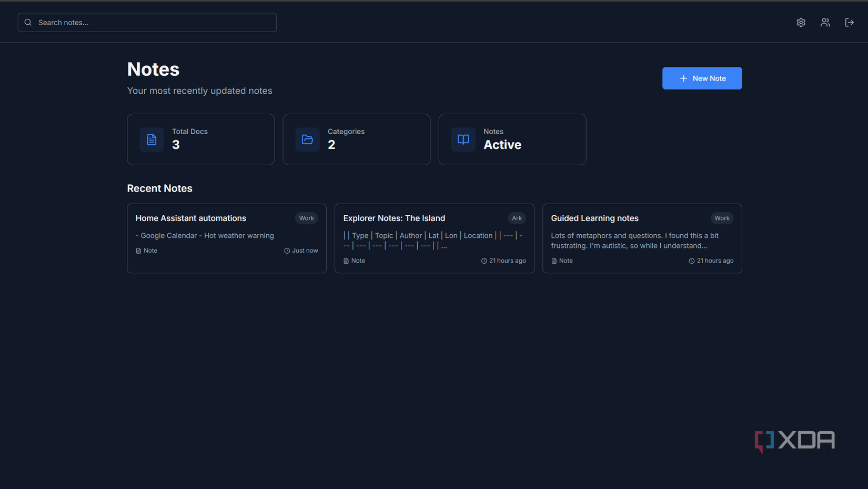Click the clock icon next to Just now
Image resolution: width=868 pixels, height=489 pixels.
[287, 251]
